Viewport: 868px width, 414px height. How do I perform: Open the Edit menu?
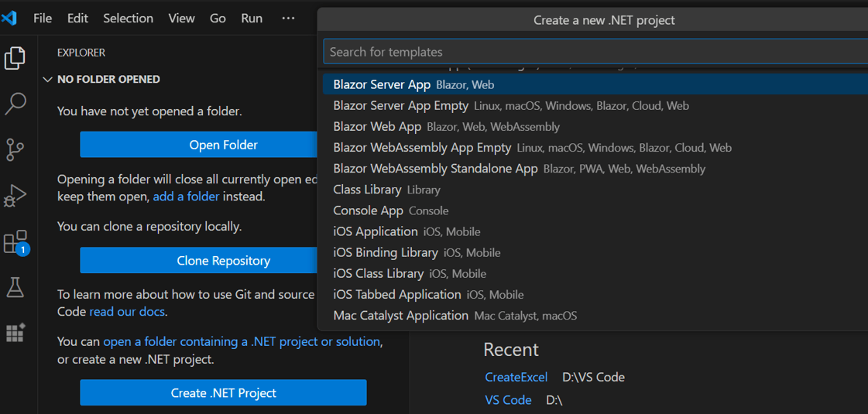coord(77,19)
